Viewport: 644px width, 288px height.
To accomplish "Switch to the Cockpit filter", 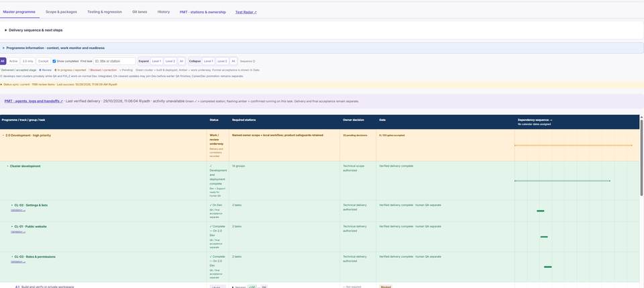I will (x=43, y=61).
